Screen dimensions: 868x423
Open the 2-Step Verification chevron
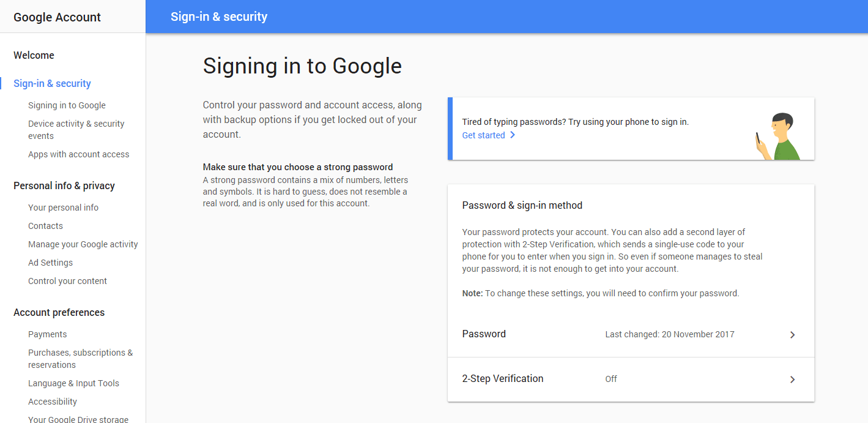[x=792, y=380]
